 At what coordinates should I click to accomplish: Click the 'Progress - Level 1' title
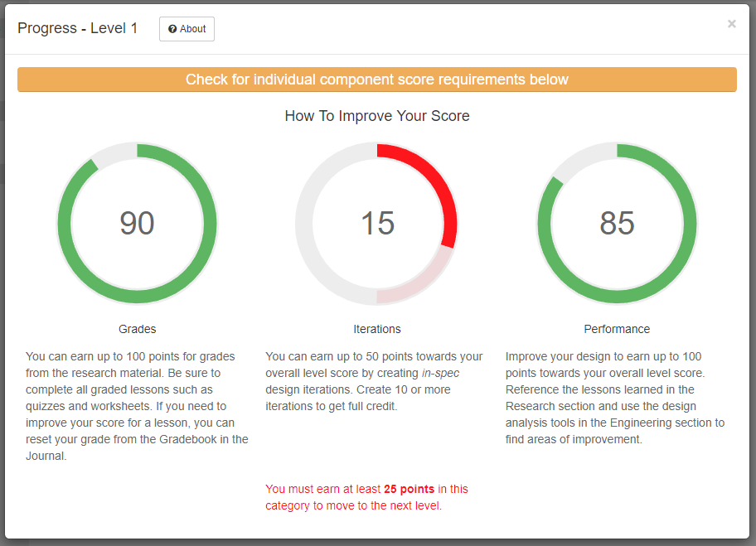[78, 28]
